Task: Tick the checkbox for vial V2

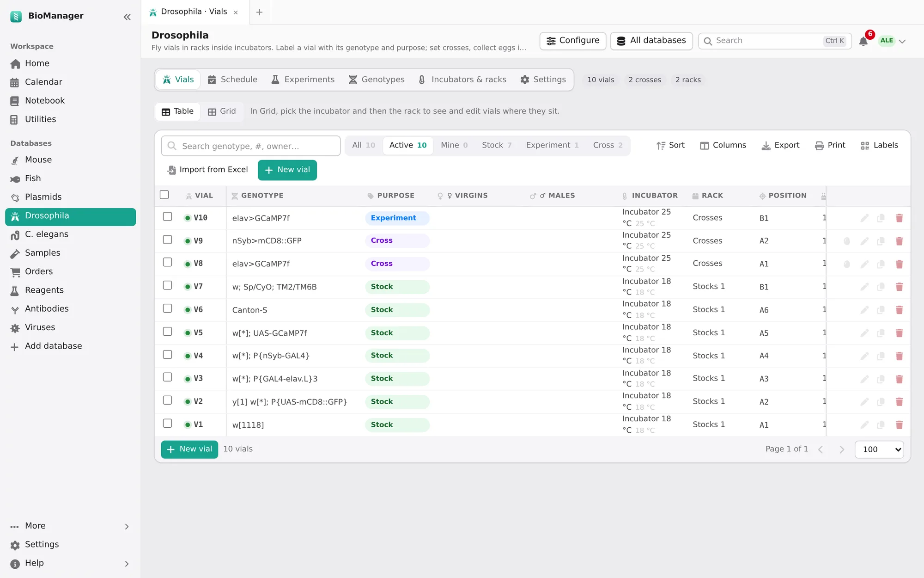Action: [x=168, y=400]
